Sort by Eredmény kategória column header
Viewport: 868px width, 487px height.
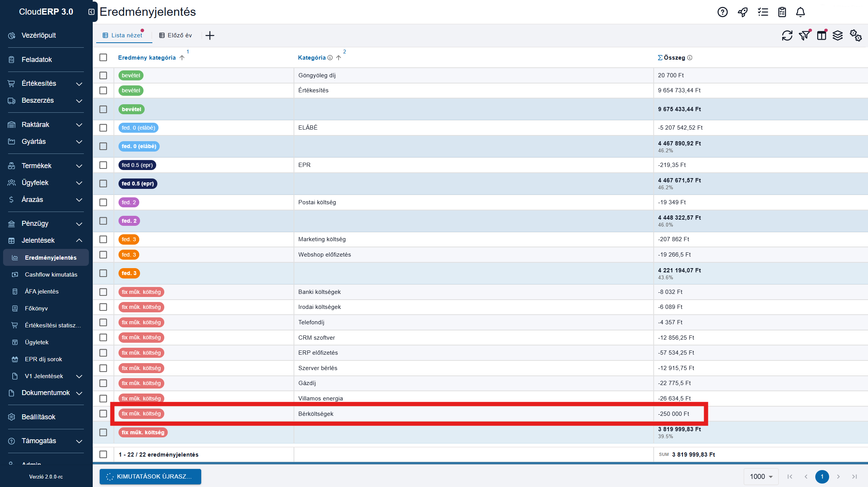[x=147, y=58]
